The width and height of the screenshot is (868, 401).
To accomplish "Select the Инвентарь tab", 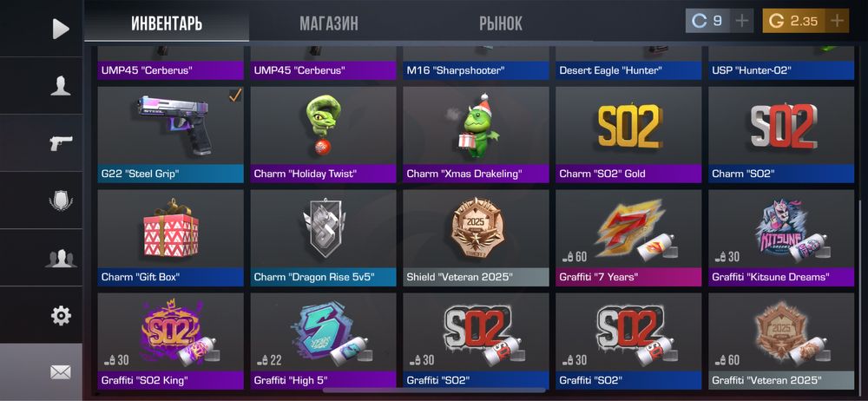I will point(167,23).
